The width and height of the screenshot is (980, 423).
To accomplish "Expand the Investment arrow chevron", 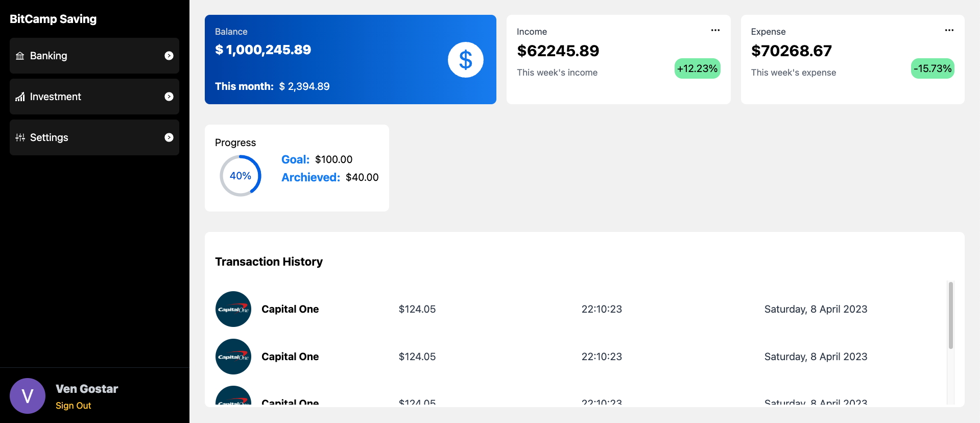I will (169, 97).
